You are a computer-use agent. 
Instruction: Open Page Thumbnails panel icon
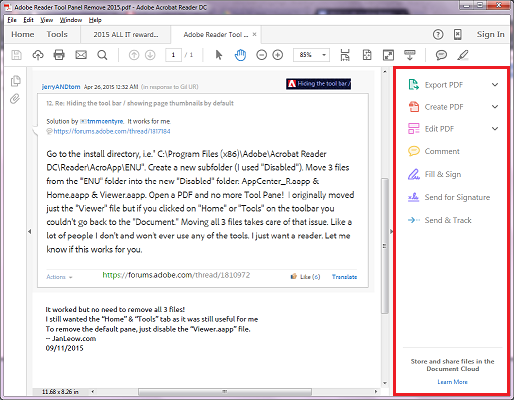tap(16, 81)
